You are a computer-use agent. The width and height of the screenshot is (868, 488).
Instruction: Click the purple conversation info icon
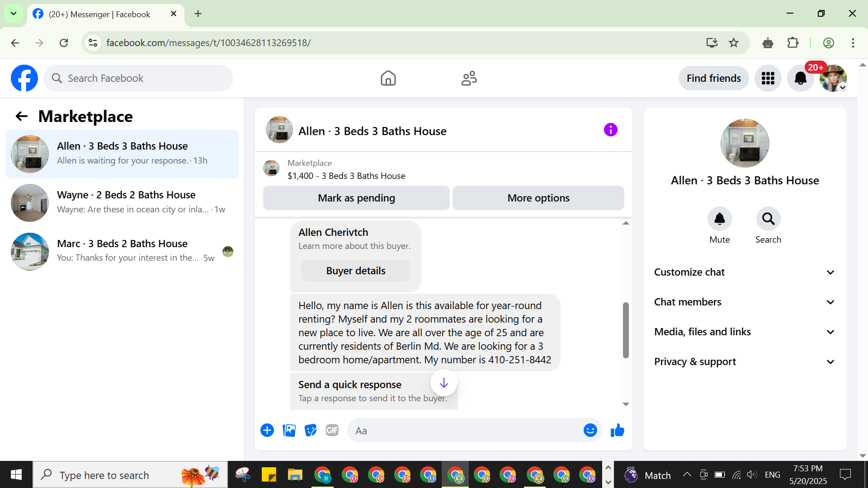[610, 130]
